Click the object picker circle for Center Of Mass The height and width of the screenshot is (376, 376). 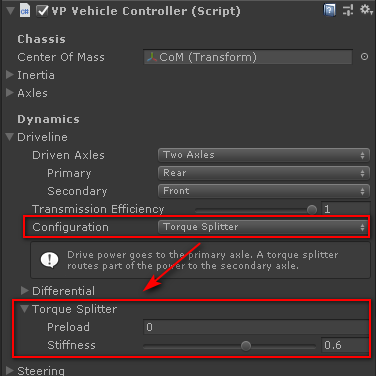[x=364, y=57]
